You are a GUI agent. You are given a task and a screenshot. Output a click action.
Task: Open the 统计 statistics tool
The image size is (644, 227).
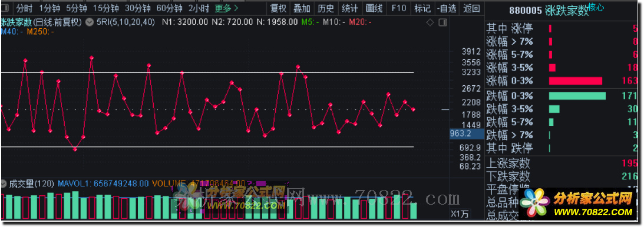click(x=349, y=8)
